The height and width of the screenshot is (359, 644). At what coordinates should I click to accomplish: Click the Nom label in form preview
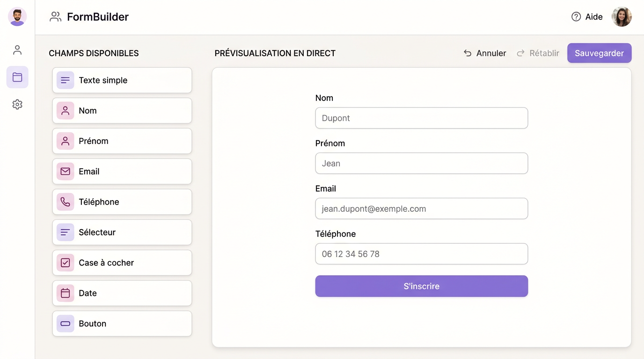click(324, 98)
